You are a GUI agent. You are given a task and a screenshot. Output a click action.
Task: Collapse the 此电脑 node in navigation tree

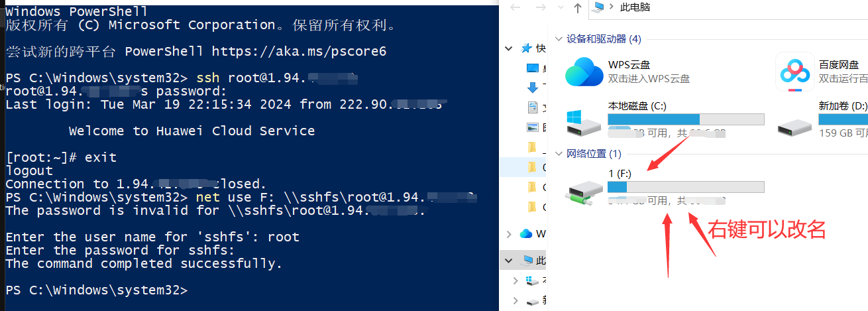click(x=509, y=260)
